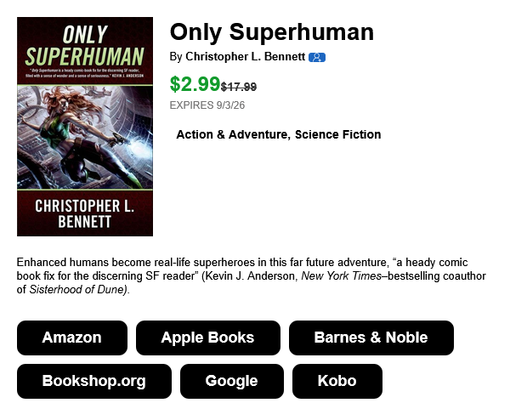Click the author name printed on the cover
Viewport: 510px width, 420px height.
coord(85,214)
